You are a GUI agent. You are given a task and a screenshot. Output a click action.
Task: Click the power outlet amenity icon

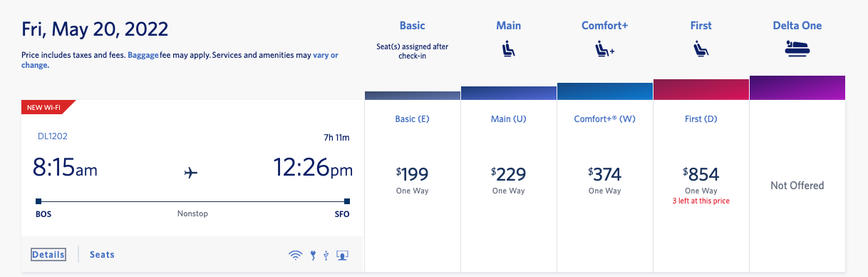coord(313,255)
